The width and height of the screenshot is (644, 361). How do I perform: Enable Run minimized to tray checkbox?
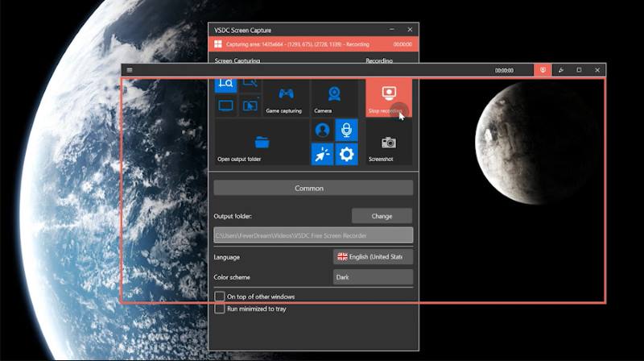click(x=220, y=309)
